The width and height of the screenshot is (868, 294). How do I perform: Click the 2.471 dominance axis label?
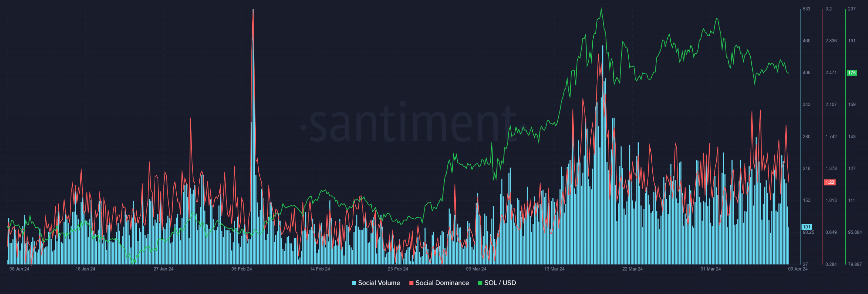(x=831, y=73)
